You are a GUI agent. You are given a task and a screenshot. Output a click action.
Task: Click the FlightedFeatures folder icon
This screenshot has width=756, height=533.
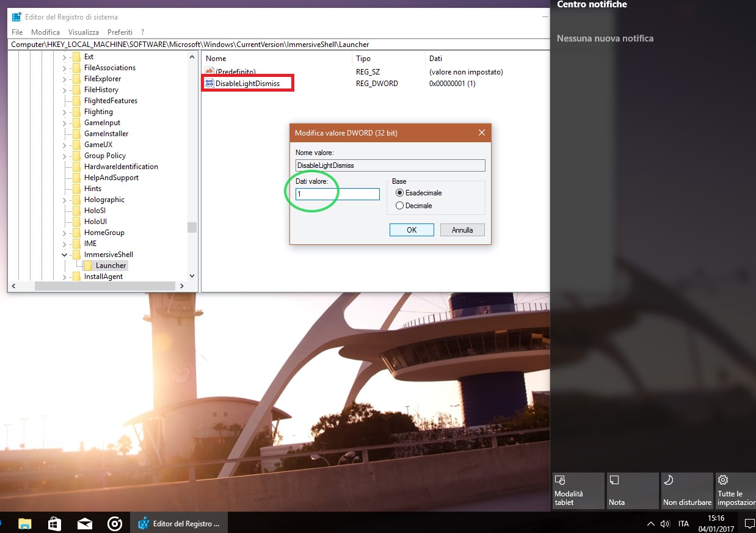pos(76,101)
